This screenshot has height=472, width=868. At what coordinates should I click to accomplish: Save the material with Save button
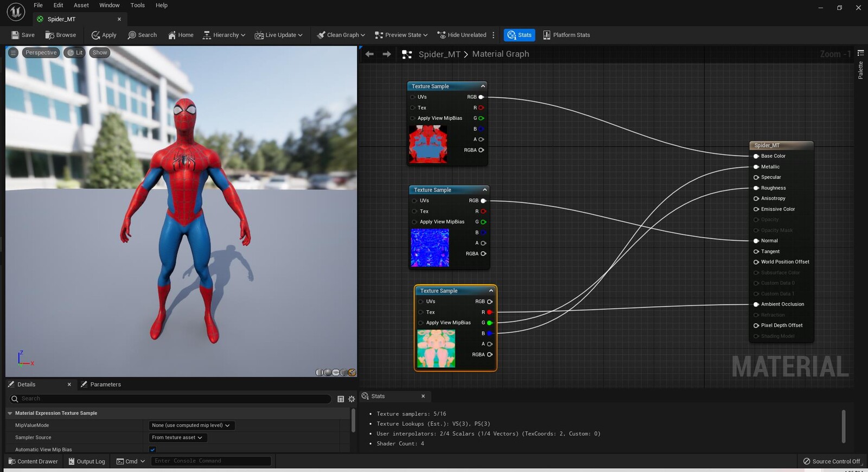[23, 35]
